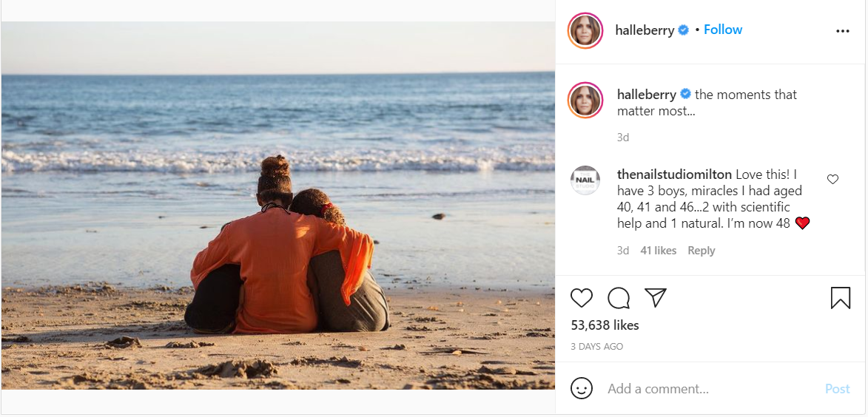
Task: Like thenailstudiomilton's comment with the small heart
Action: 832,179
